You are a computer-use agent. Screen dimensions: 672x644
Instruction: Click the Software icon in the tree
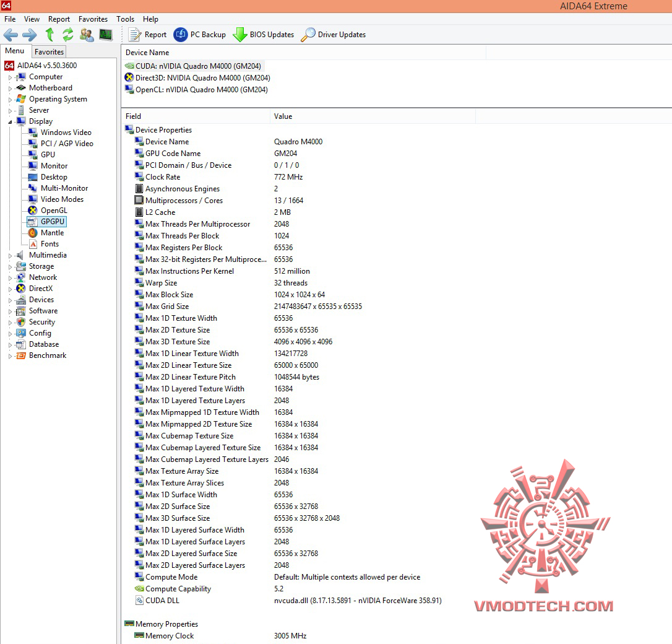[20, 311]
